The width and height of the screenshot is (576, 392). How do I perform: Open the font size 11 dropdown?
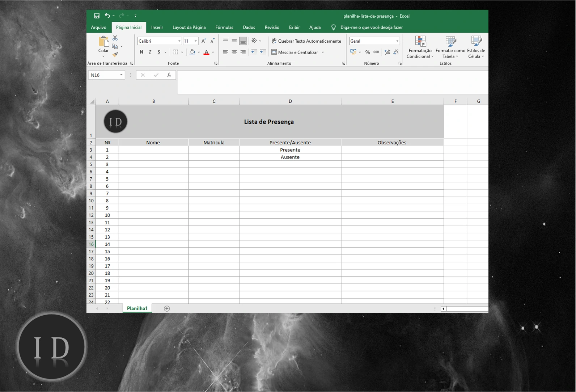(196, 41)
